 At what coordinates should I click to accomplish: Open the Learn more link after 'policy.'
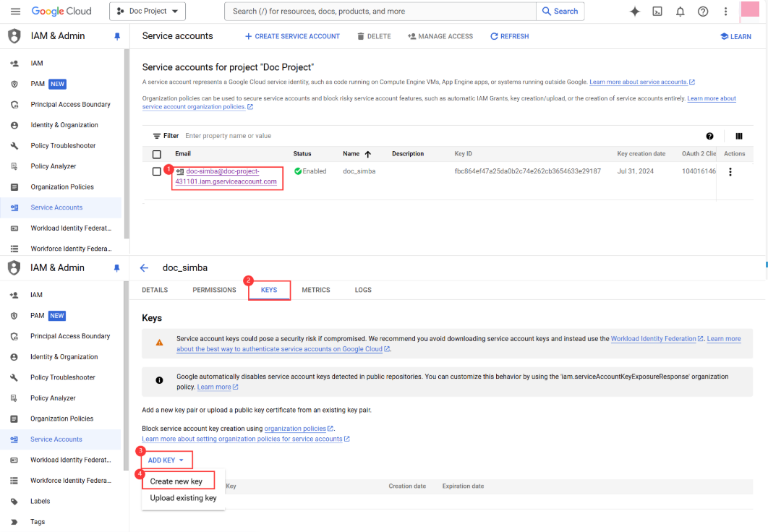[x=218, y=387]
